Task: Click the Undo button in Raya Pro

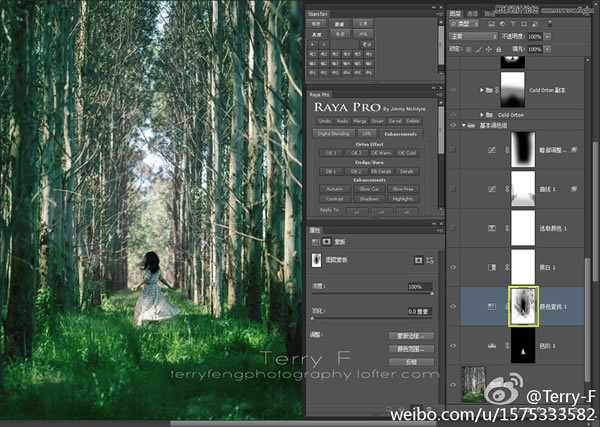Action: pos(324,121)
